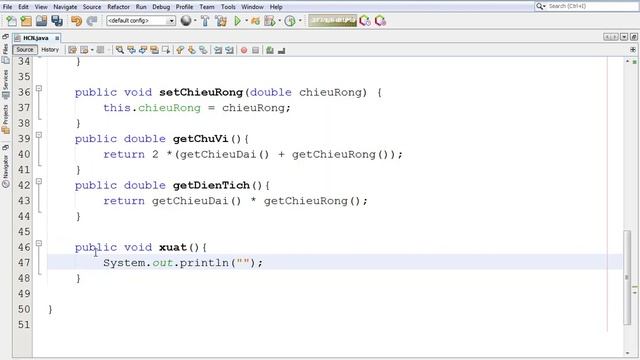Switch to History view
The image size is (640, 360).
[50, 50]
